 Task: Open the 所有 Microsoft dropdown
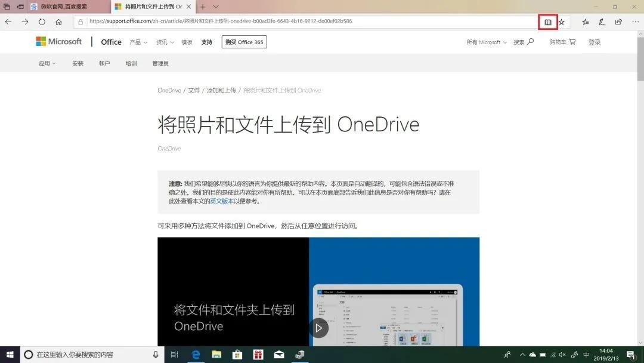[486, 42]
